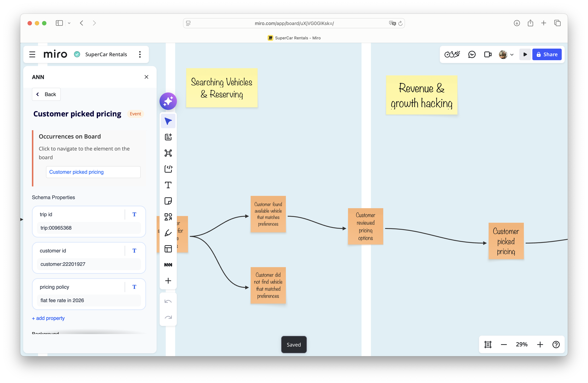The height and width of the screenshot is (383, 588).
Task: Change type of customer id property
Action: (134, 250)
